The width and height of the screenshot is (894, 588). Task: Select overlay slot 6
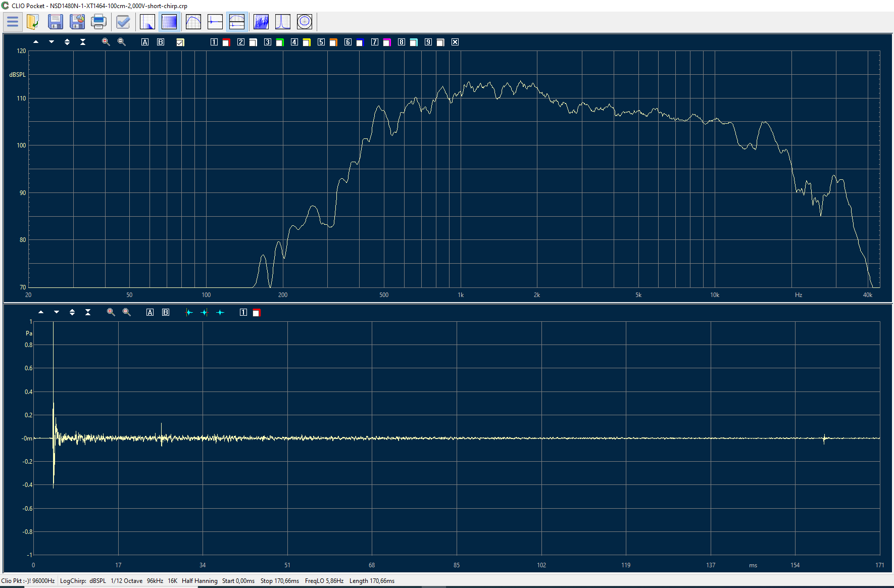[348, 42]
